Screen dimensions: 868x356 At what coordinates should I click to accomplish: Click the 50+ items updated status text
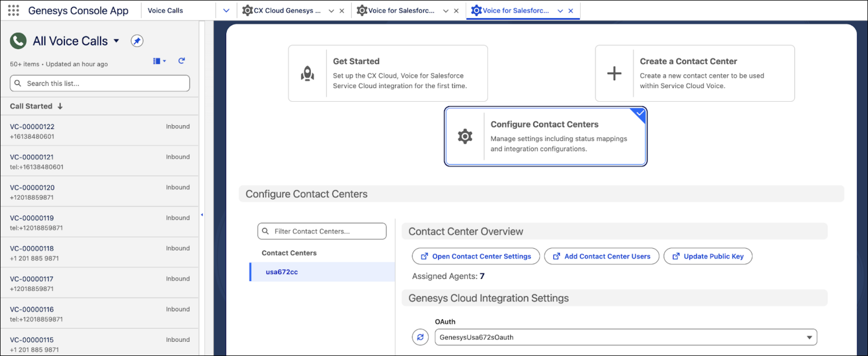coord(59,64)
